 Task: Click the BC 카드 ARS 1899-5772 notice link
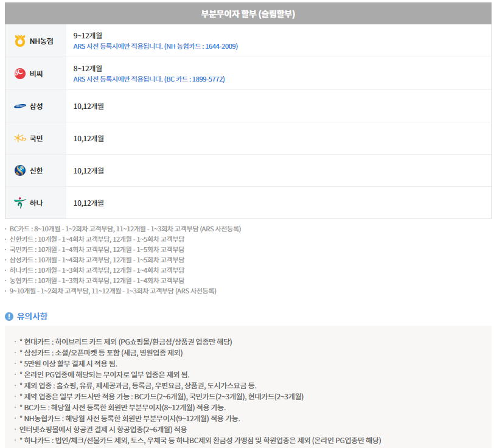[x=149, y=79]
